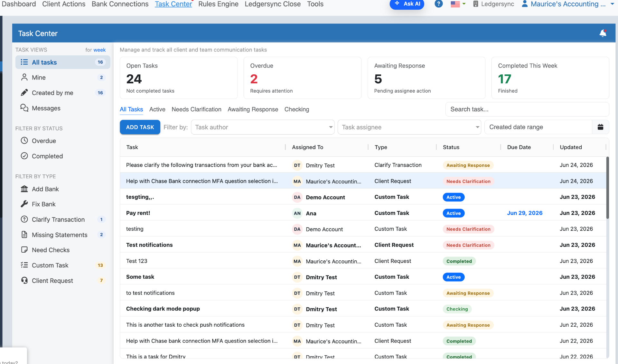Sort by the Updated column header

[x=571, y=147]
